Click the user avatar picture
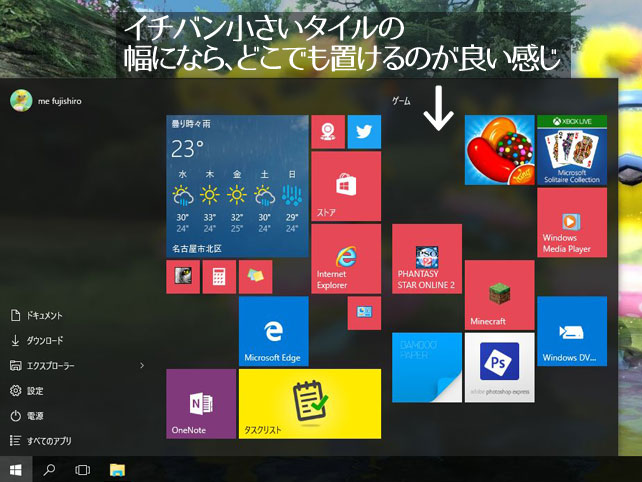 point(21,100)
